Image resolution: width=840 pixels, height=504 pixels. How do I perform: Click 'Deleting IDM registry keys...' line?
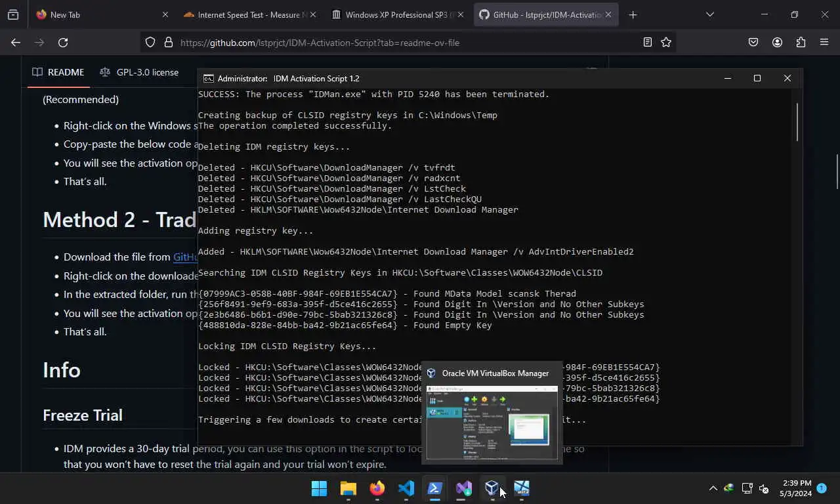(274, 146)
